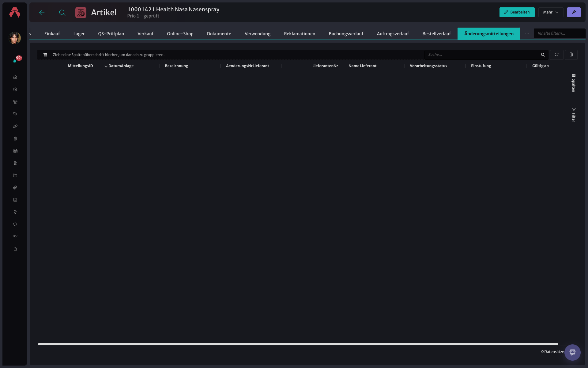Select the Änderungsmitteilungen tab

coord(489,34)
